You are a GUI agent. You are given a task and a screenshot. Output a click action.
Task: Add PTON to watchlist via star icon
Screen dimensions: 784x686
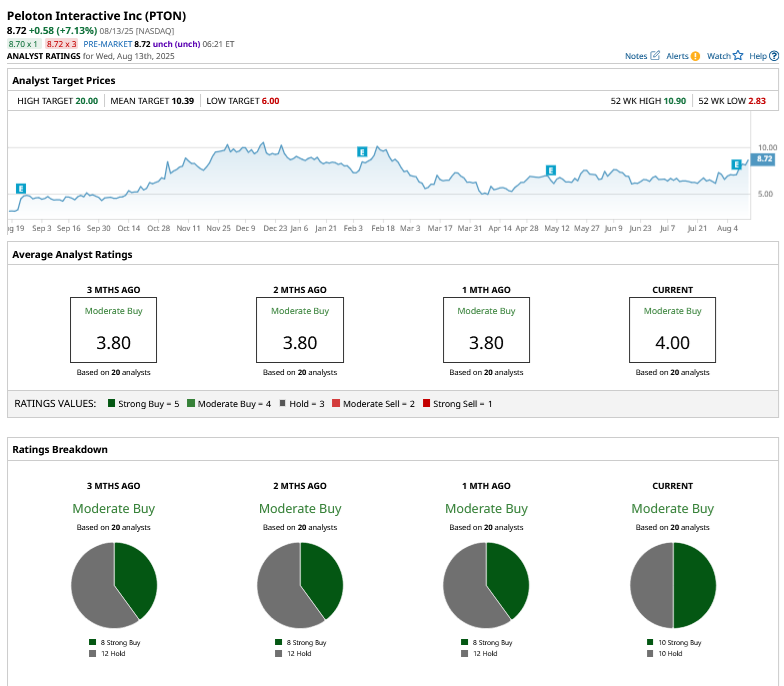[x=738, y=56]
